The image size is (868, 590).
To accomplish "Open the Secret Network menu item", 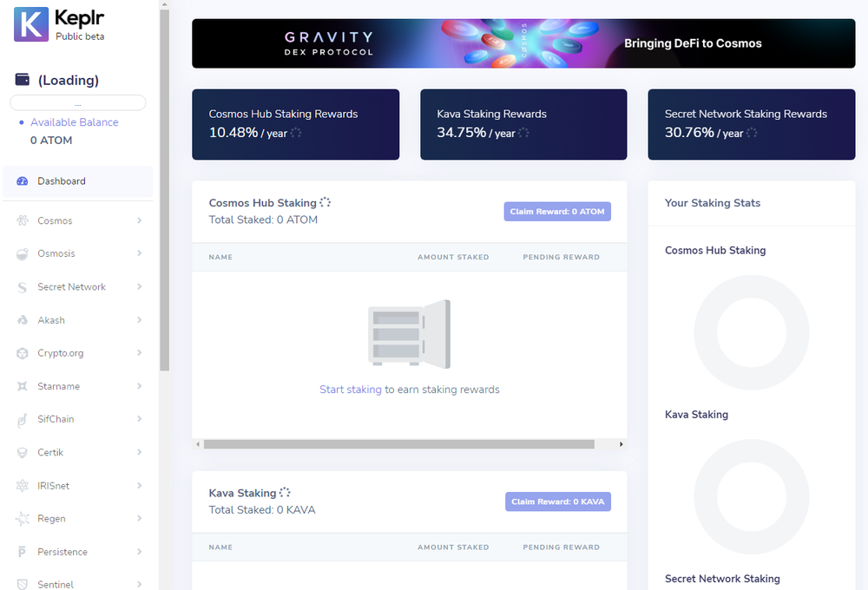I will [78, 286].
